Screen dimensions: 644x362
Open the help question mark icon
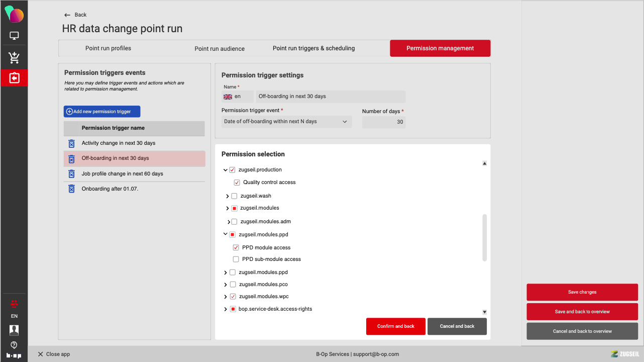tap(14, 345)
